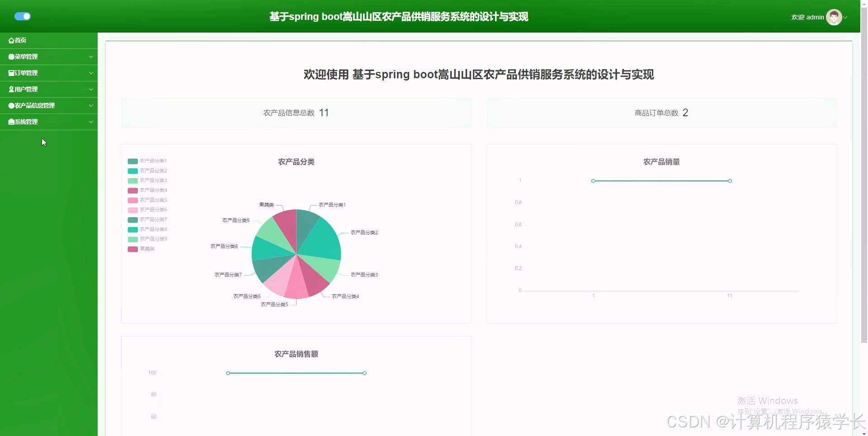The image size is (868, 436).
Task: Expand the 用户管理 chevron
Action: (91, 89)
